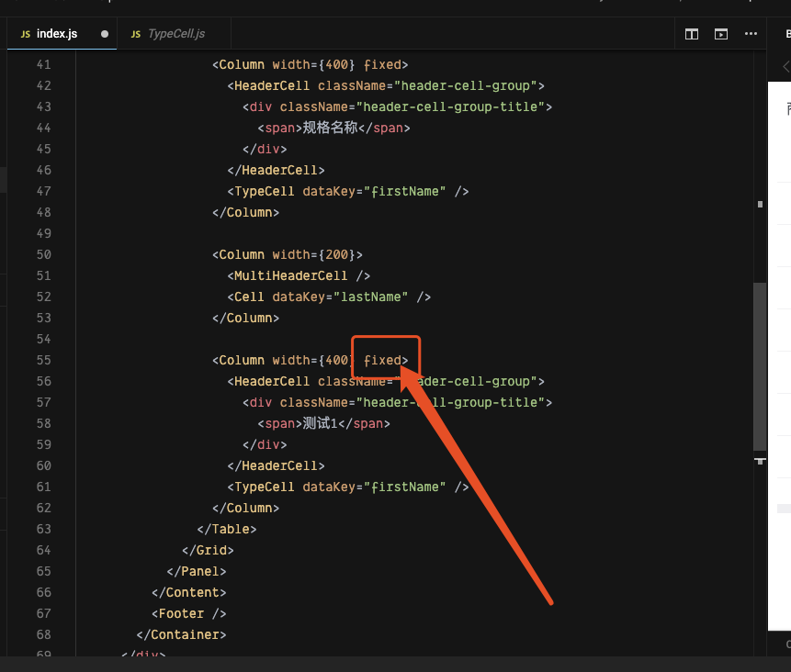Click the 规格名称 span text on line 44
Viewport: 791px width, 672px height.
331,128
